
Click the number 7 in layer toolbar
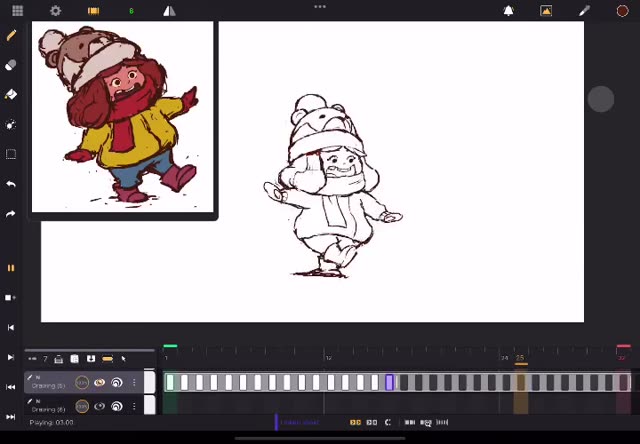coord(45,359)
